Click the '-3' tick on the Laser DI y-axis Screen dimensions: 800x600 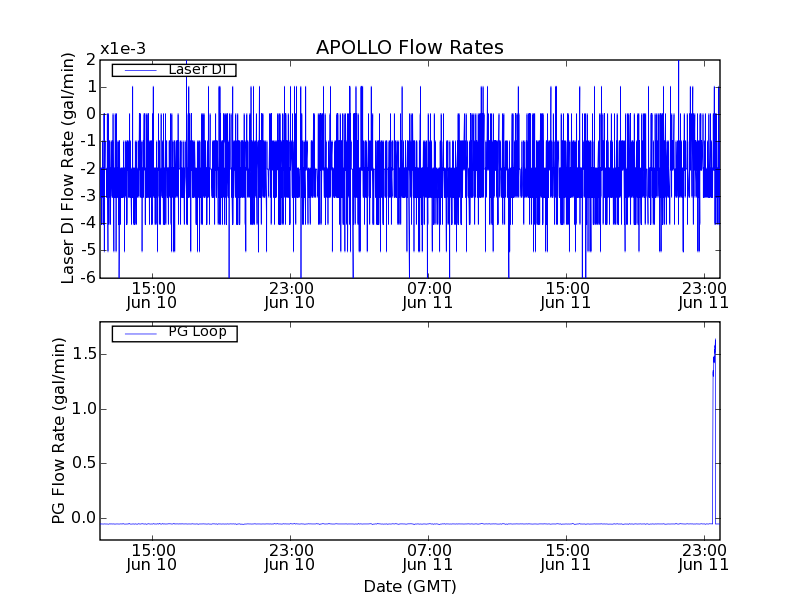[x=89, y=196]
